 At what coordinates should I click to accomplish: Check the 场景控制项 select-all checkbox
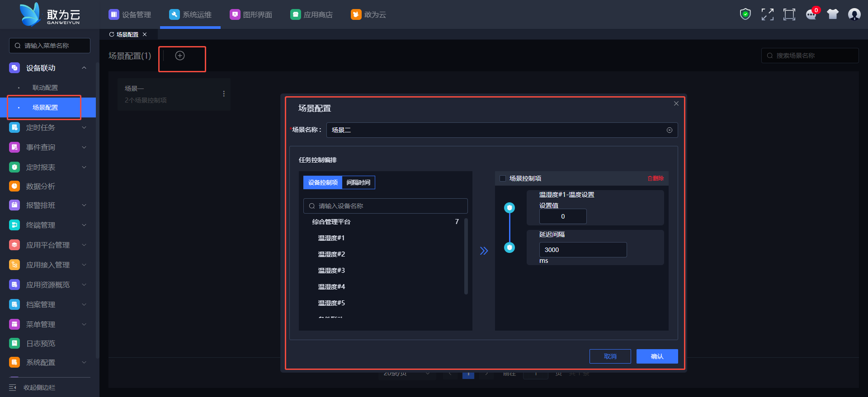(x=502, y=178)
